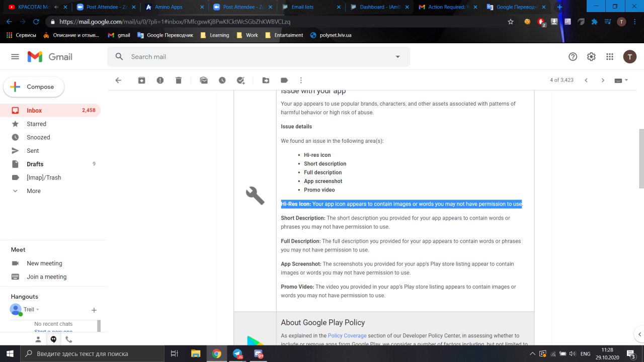Image resolution: width=644 pixels, height=362 pixels.
Task: Switch to Hangouts contacts tab
Action: click(x=38, y=339)
